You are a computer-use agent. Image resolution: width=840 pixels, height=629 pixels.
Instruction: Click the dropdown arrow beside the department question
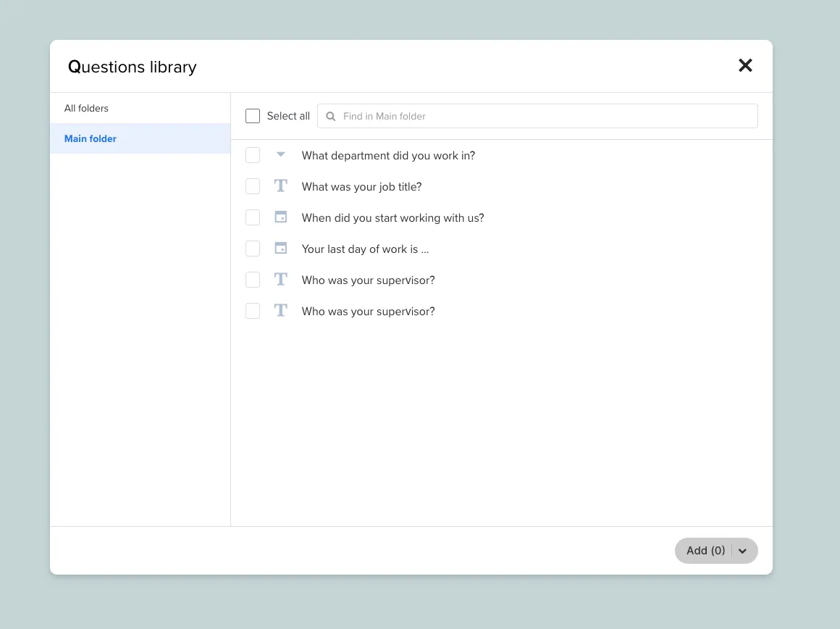280,154
